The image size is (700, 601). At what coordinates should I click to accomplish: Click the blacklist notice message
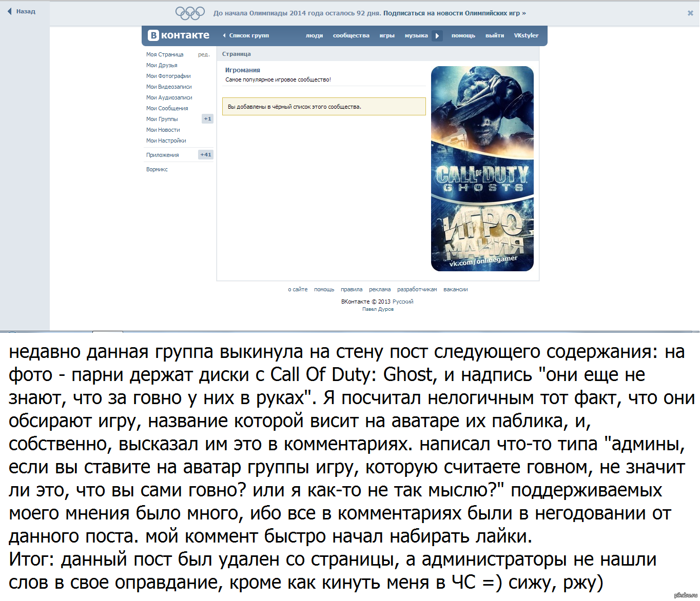(x=324, y=107)
